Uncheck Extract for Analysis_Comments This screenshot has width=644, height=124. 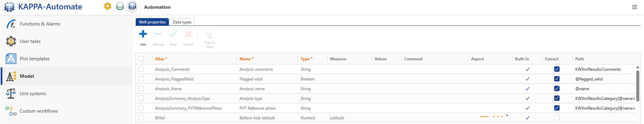(x=557, y=69)
